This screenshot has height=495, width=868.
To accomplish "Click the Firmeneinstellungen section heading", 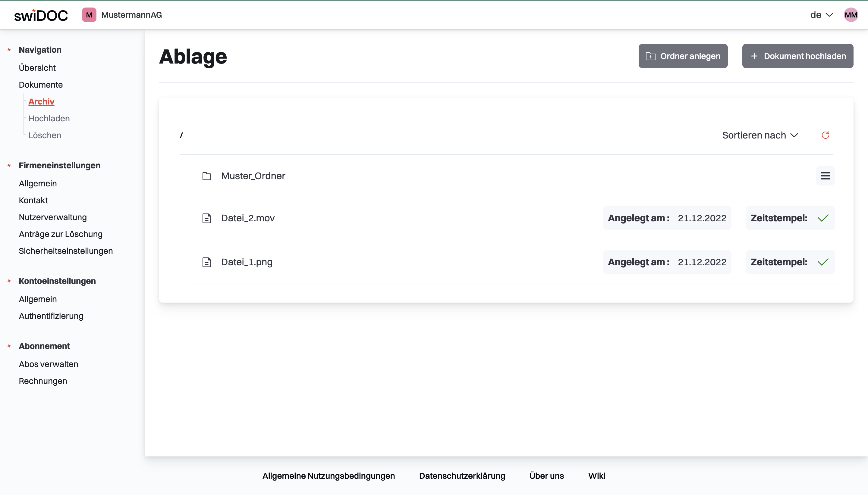I will [60, 166].
